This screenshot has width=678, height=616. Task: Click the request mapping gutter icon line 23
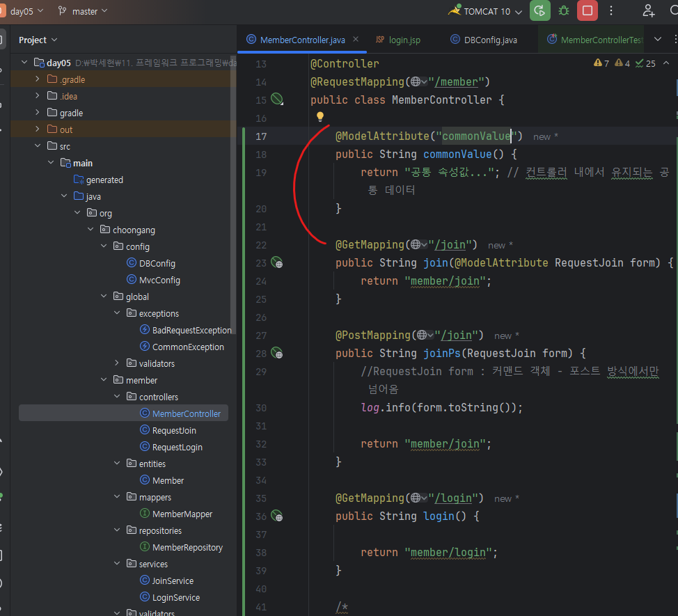277,262
